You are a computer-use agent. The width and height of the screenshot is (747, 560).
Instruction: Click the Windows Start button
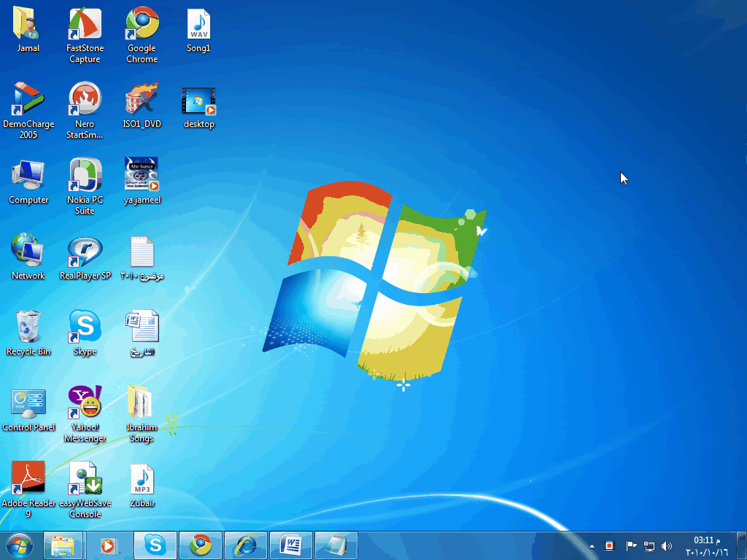tap(19, 545)
